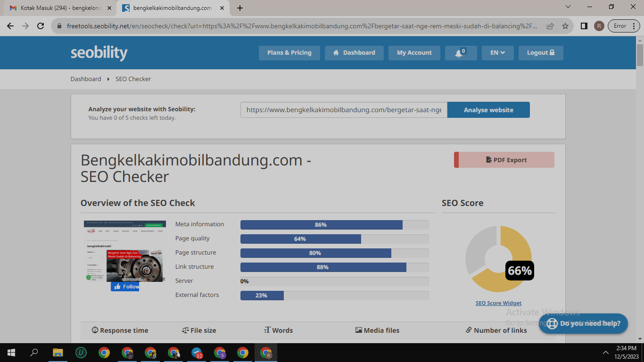The height and width of the screenshot is (362, 644).
Task: Click the Response time column heading
Action: (x=120, y=330)
